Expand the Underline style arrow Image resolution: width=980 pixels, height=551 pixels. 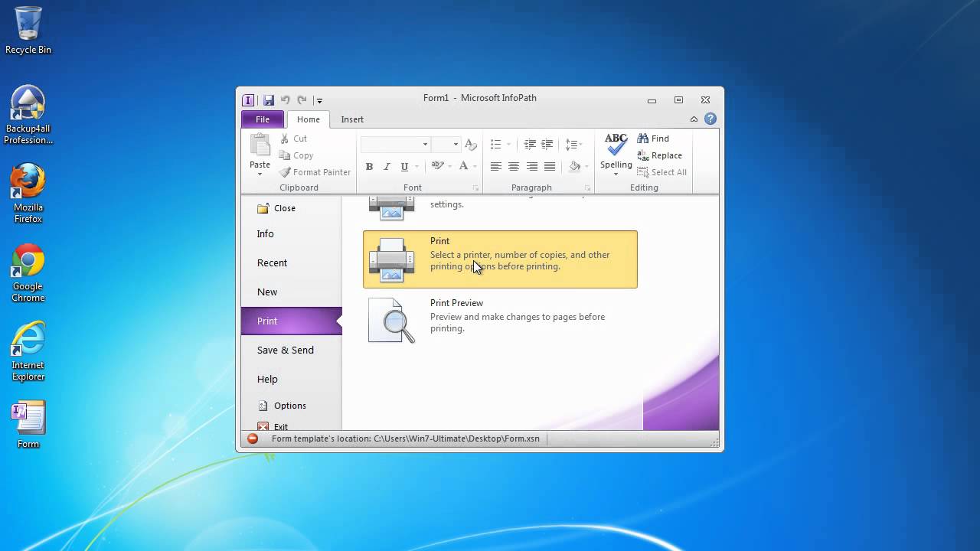(x=416, y=166)
